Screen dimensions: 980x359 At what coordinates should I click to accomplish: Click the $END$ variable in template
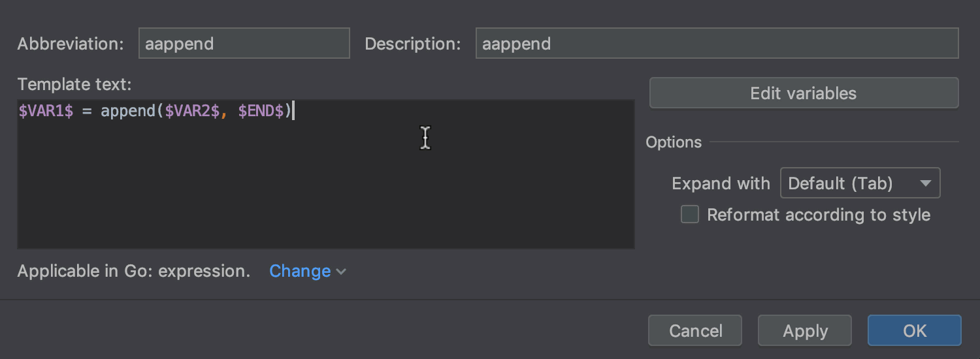pos(261,112)
